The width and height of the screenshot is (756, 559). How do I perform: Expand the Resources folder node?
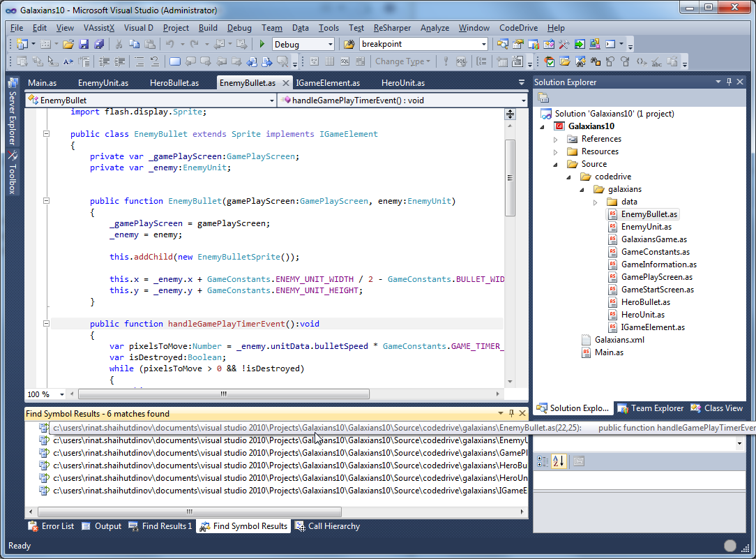pos(555,151)
